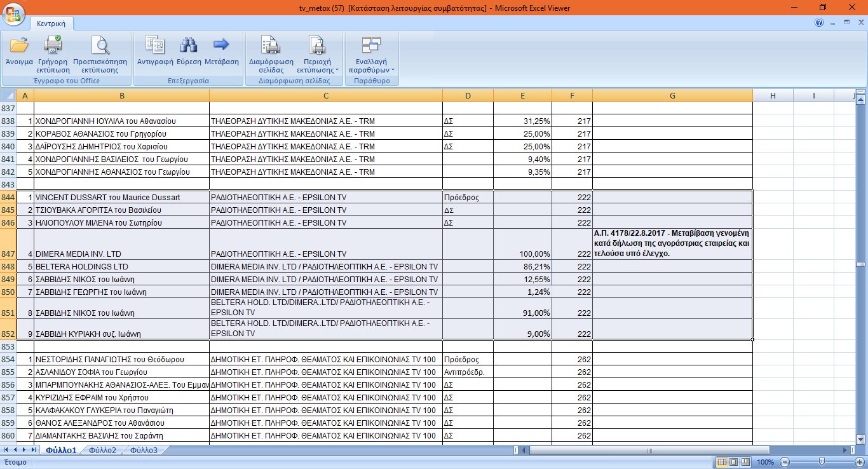Image resolution: width=868 pixels, height=469 pixels.
Task: Expand Περιοχή εκτύπωσης print area dropdown
Action: pyautogui.click(x=317, y=54)
